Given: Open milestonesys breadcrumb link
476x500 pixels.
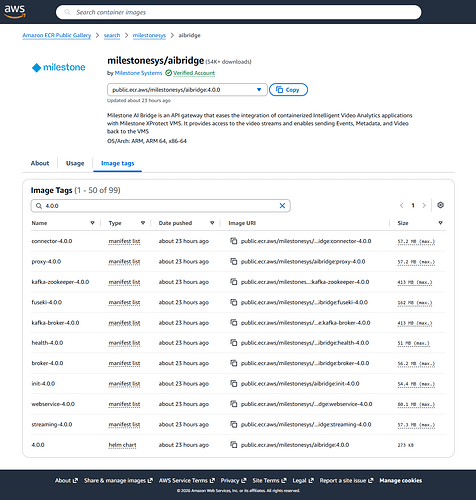Looking at the screenshot, I should tap(149, 35).
